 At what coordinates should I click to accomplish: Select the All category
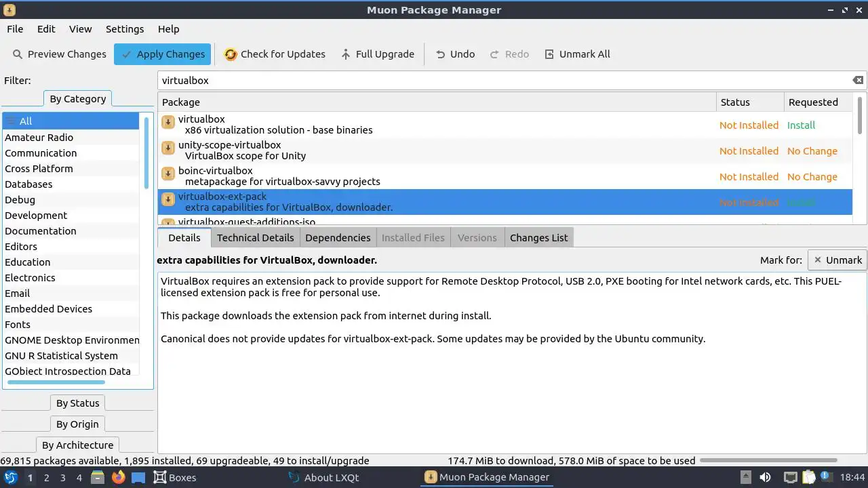pyautogui.click(x=71, y=121)
